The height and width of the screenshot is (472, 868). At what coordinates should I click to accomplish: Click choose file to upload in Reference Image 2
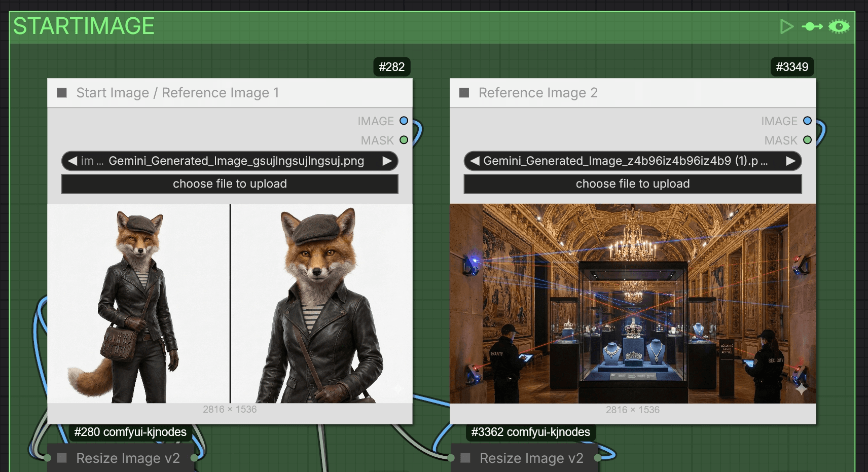(x=632, y=184)
